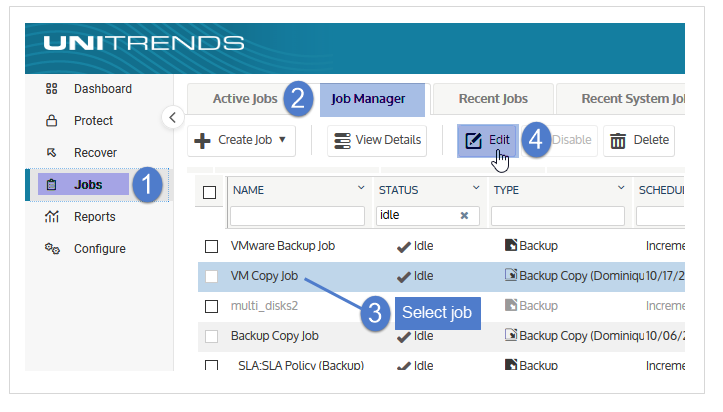723x412 pixels.
Task: Check the multi_disks2 checkbox
Action: (x=211, y=306)
